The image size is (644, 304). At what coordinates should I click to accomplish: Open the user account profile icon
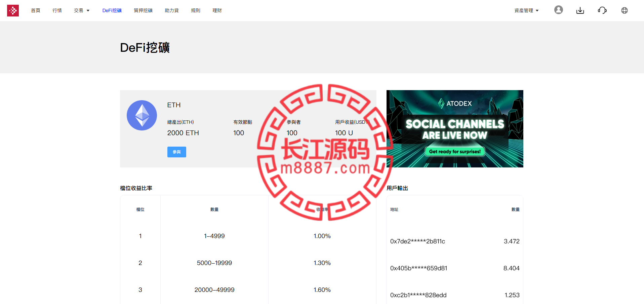coord(559,10)
